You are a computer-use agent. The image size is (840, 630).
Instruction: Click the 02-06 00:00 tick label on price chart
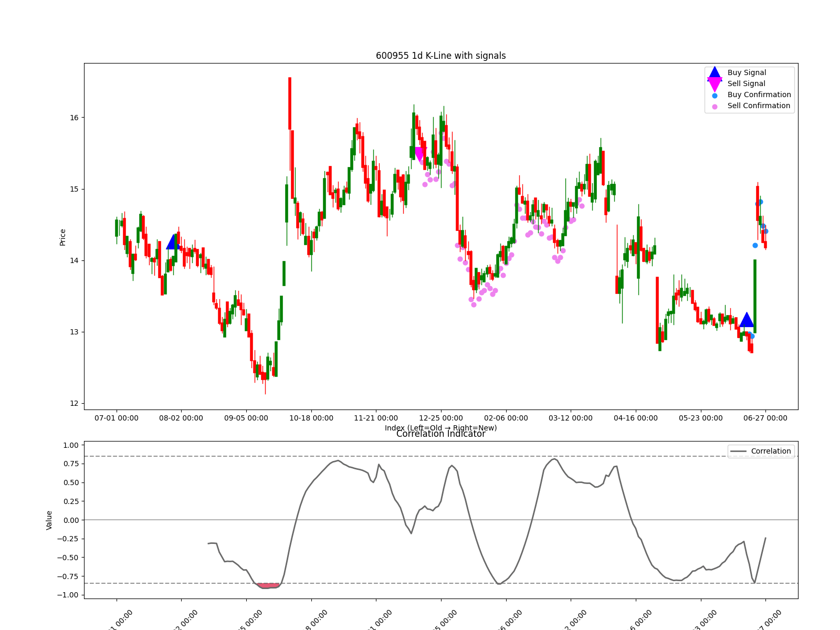[506, 418]
